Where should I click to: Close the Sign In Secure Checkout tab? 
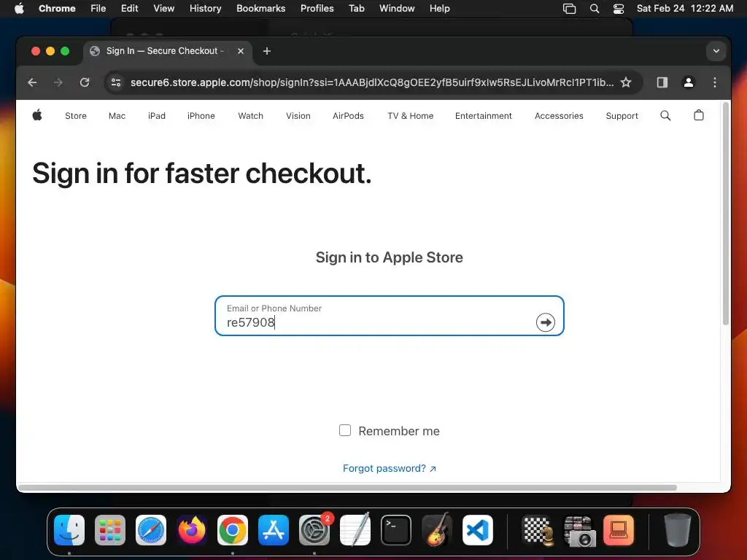pyautogui.click(x=241, y=51)
